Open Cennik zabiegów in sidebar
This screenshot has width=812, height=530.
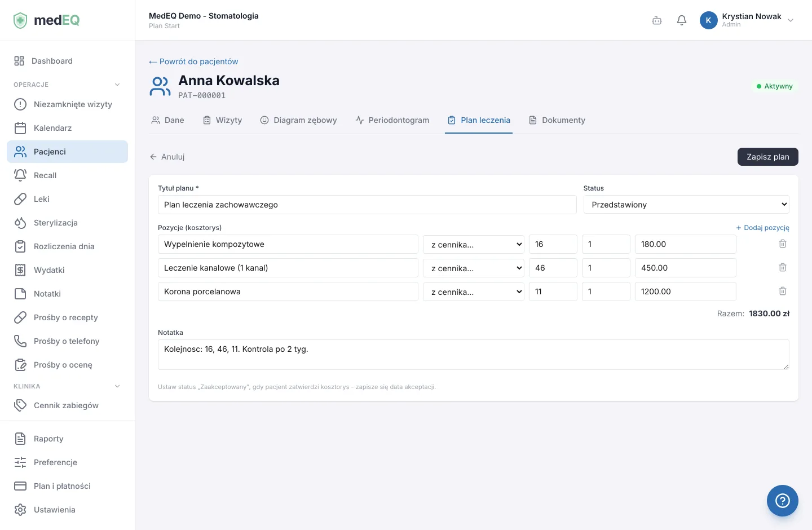pyautogui.click(x=67, y=405)
